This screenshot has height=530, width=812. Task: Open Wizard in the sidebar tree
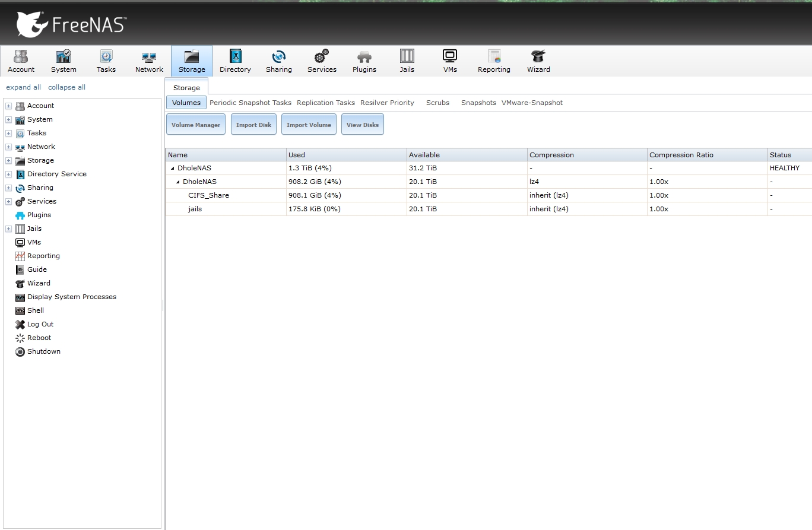point(39,283)
